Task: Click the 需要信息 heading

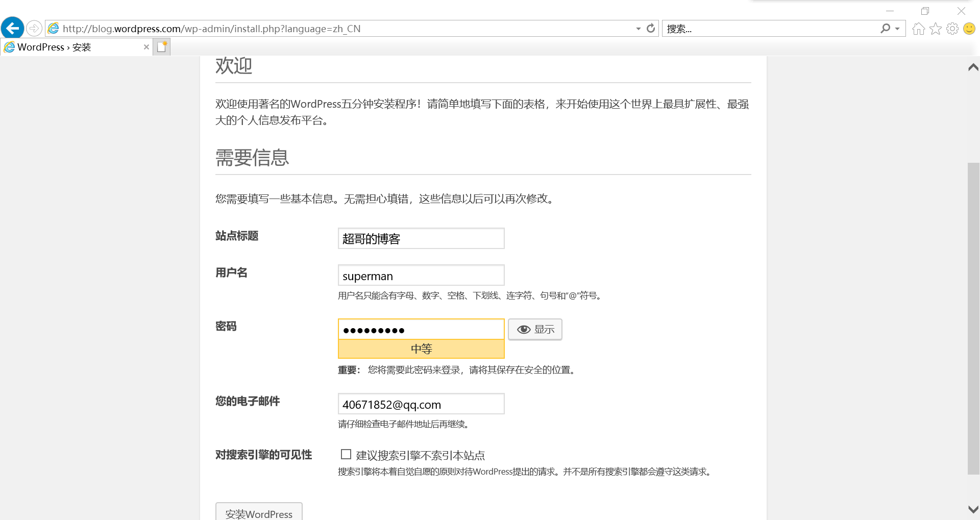Action: [x=252, y=158]
